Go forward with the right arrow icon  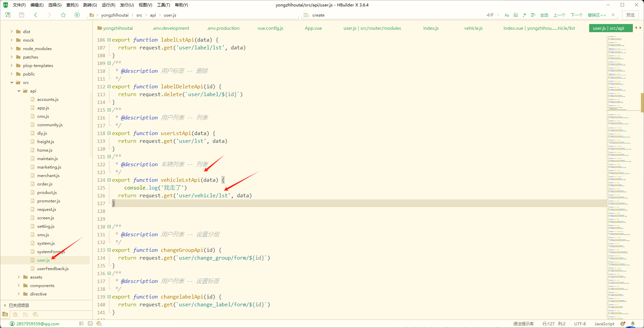49,15
